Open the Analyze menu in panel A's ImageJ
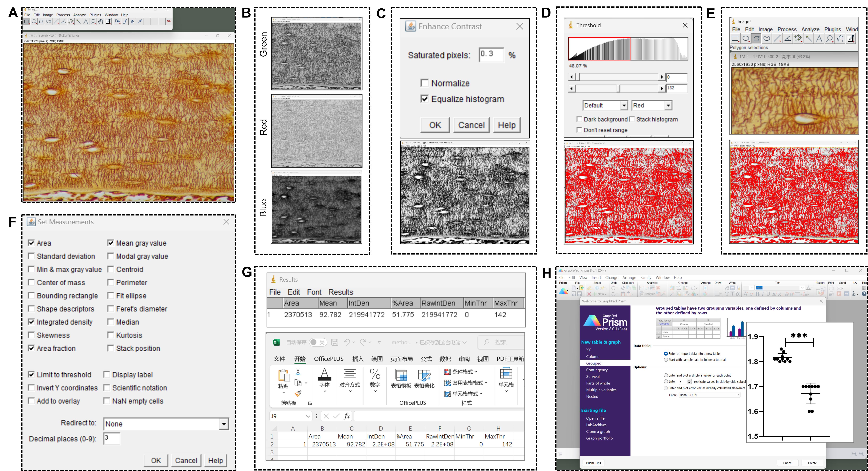 [79, 15]
